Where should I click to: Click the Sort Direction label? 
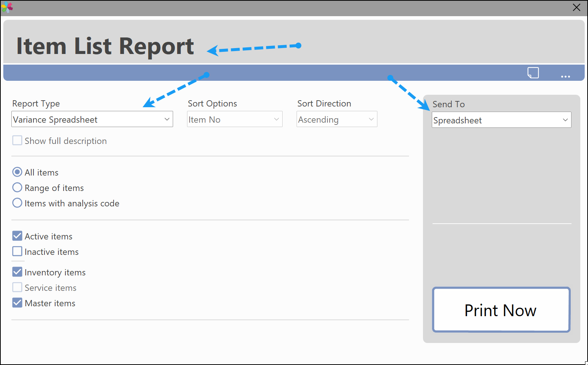coord(324,104)
